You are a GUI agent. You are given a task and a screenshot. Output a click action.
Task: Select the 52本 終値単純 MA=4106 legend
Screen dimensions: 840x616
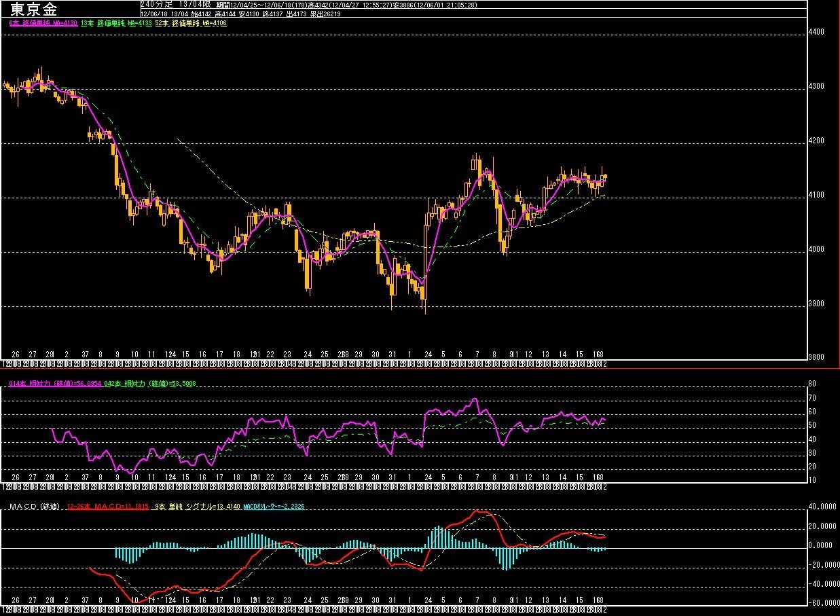[191, 22]
